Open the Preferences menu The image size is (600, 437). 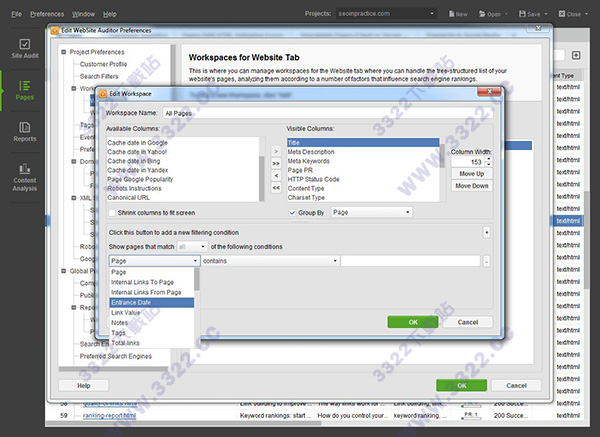tap(46, 15)
